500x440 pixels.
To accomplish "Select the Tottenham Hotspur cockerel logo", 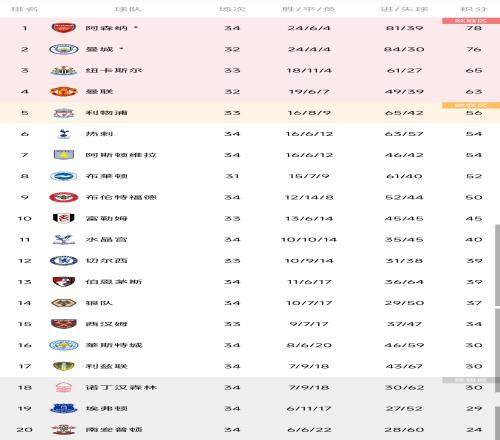I will pos(64,134).
